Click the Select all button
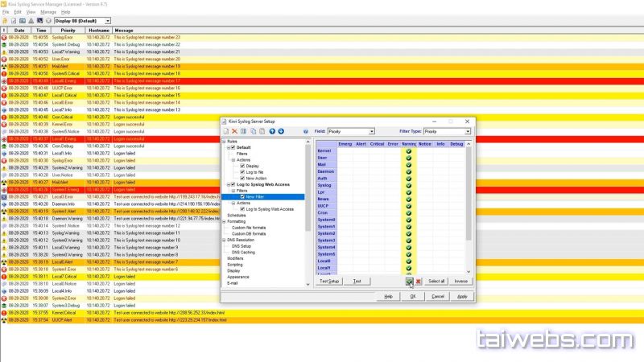The height and width of the screenshot is (362, 644). [x=436, y=281]
